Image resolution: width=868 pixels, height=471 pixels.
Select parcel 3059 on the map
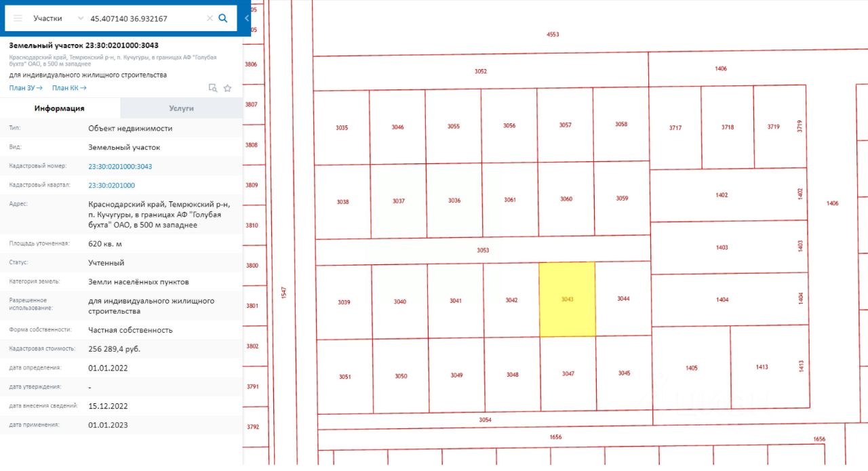622,198
